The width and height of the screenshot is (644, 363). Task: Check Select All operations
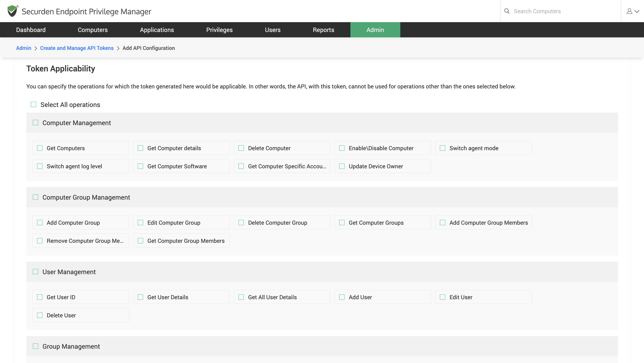click(x=34, y=105)
